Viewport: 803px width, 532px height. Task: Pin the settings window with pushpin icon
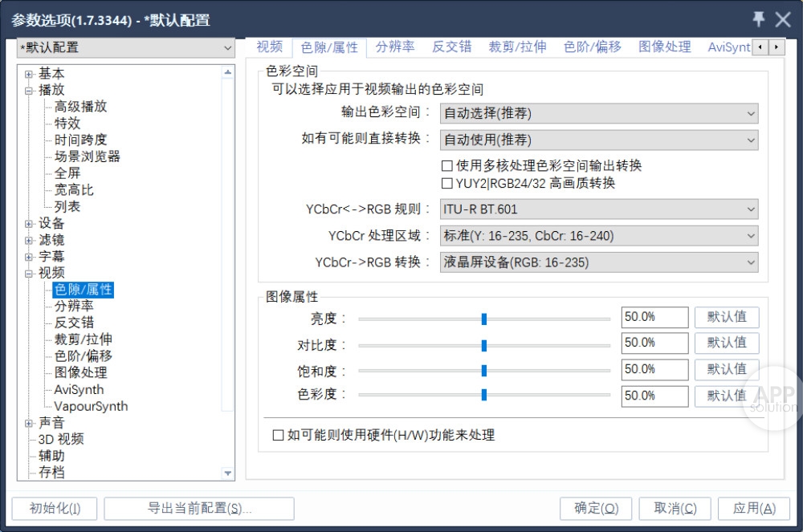(x=758, y=19)
